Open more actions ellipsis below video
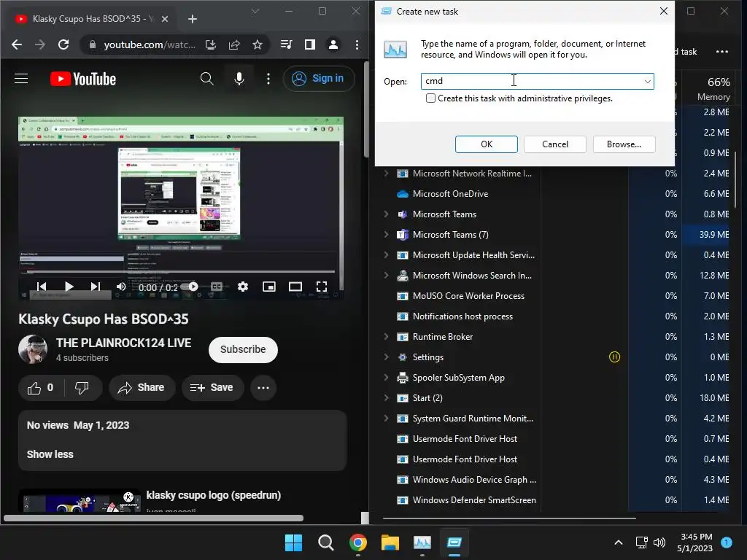This screenshot has width=747, height=560. [x=263, y=388]
